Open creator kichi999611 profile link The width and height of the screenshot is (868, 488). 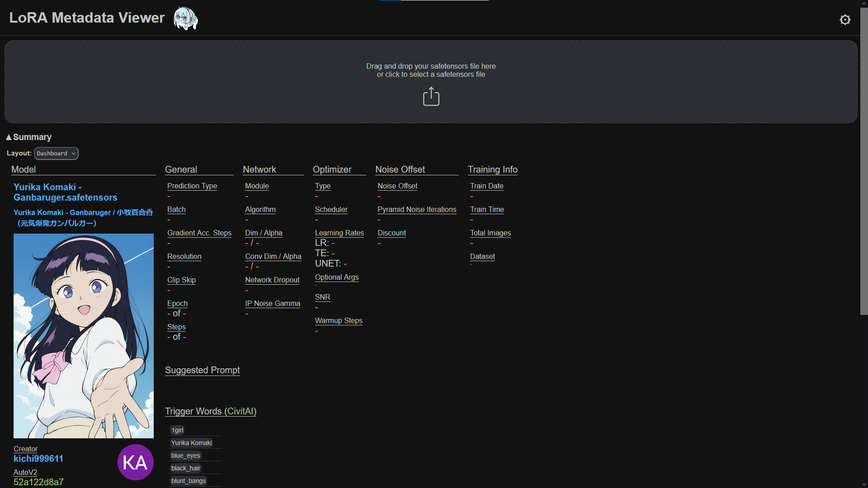pos(38,459)
